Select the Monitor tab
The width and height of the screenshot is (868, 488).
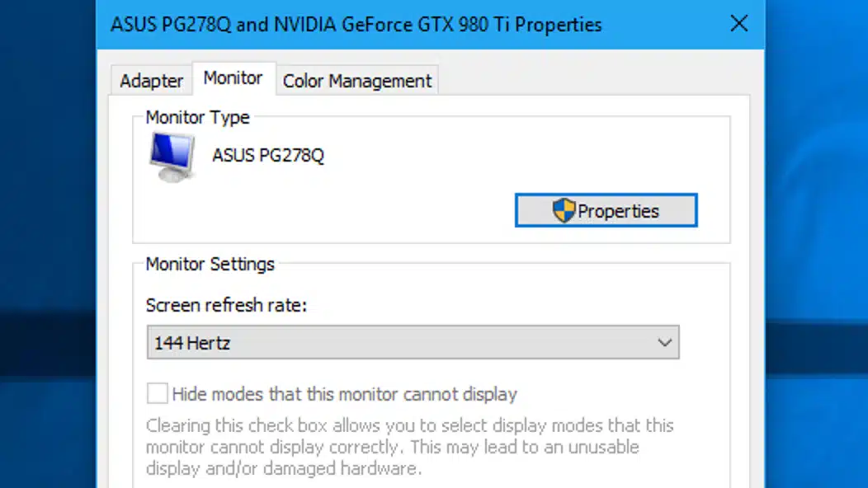[x=233, y=78]
